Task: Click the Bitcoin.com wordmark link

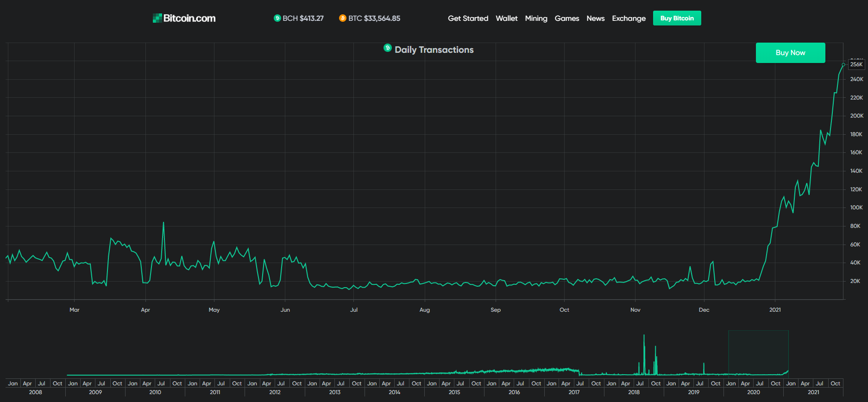Action: [189, 18]
